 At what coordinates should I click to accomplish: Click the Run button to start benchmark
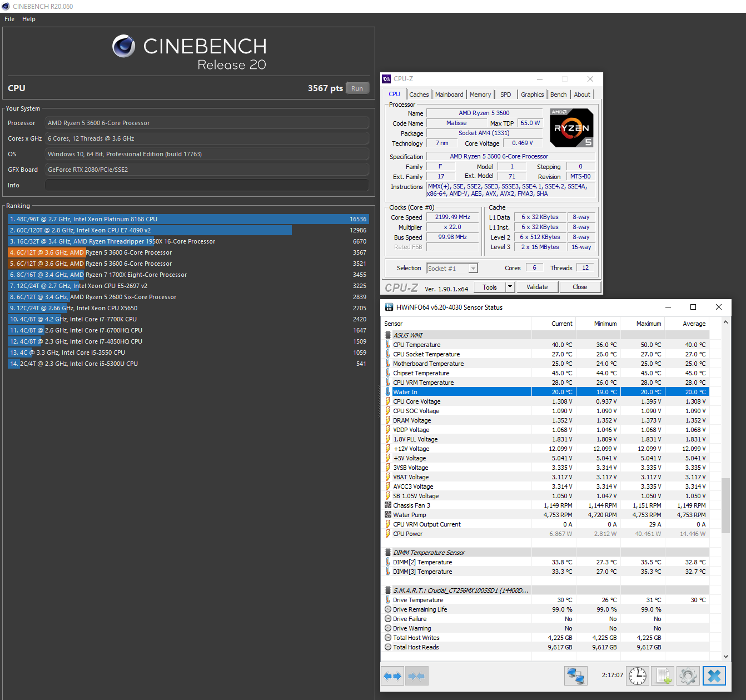(357, 88)
